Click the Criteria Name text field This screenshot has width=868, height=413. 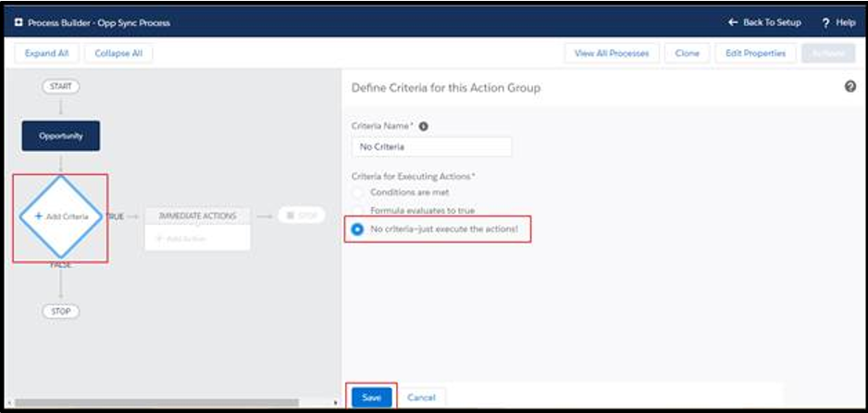pos(431,146)
